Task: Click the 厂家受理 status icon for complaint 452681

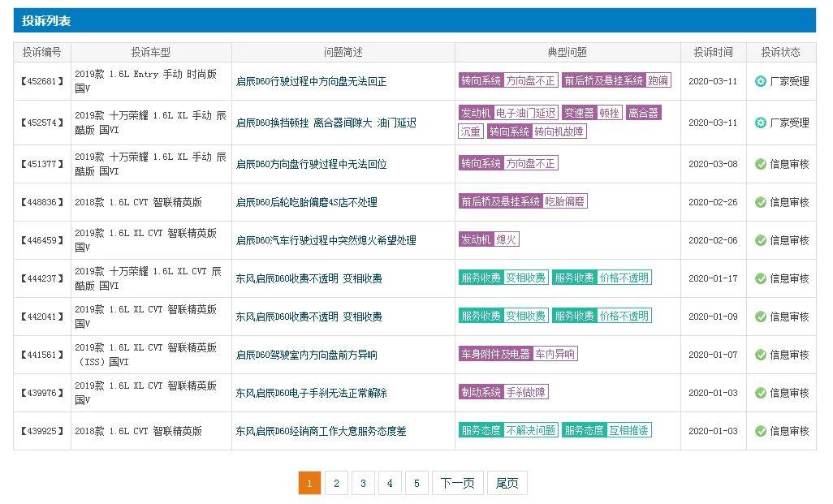Action: pyautogui.click(x=760, y=81)
